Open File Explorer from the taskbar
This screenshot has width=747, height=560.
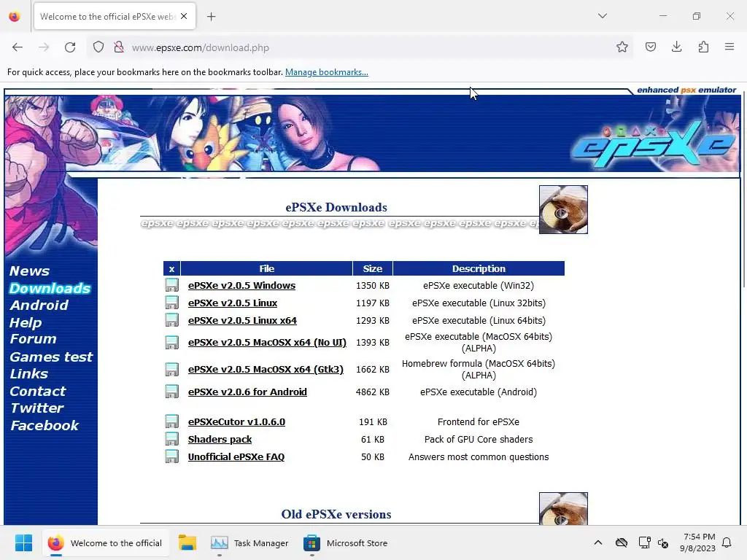click(x=187, y=542)
